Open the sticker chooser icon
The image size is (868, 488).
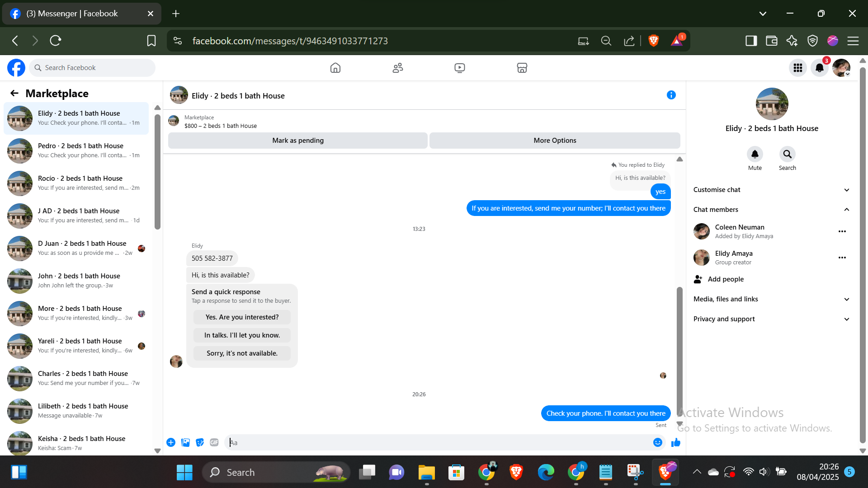200,442
